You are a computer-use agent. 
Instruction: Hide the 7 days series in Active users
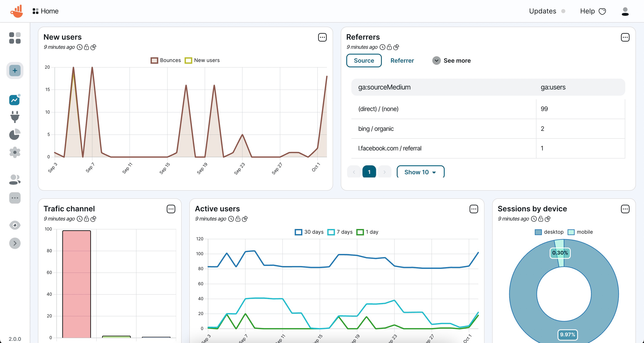coord(340,232)
